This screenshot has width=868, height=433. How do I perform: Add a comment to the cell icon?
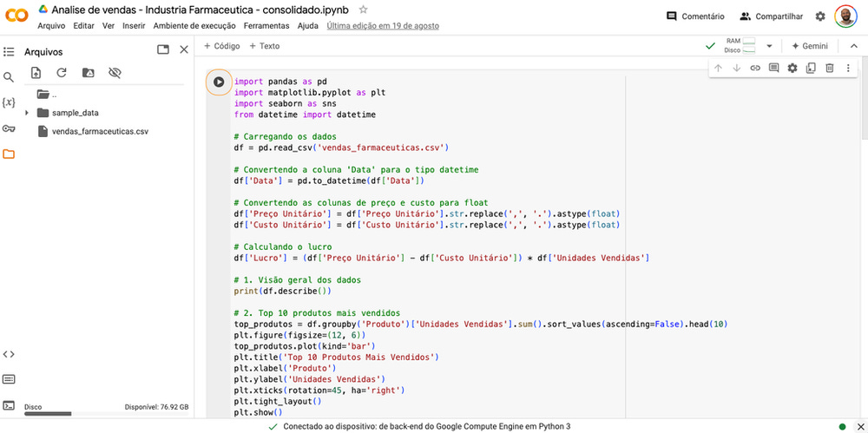click(x=774, y=68)
